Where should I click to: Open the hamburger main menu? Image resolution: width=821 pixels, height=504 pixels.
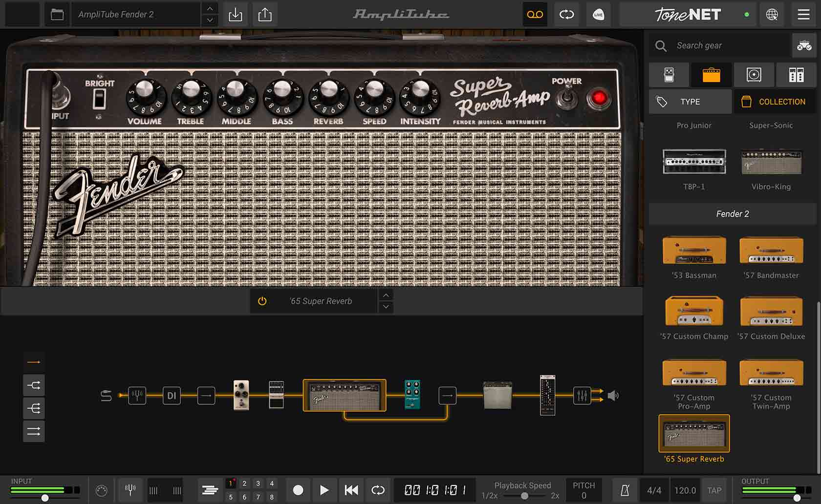click(804, 15)
